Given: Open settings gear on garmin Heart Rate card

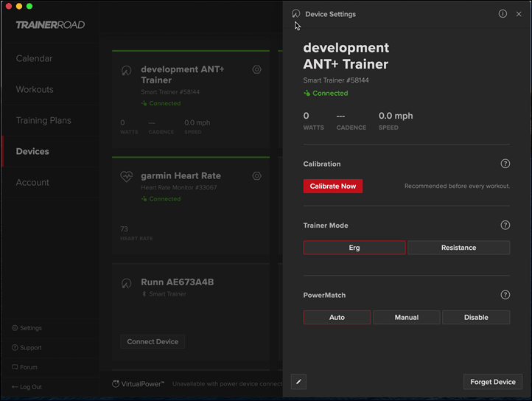Looking at the screenshot, I should (x=257, y=176).
